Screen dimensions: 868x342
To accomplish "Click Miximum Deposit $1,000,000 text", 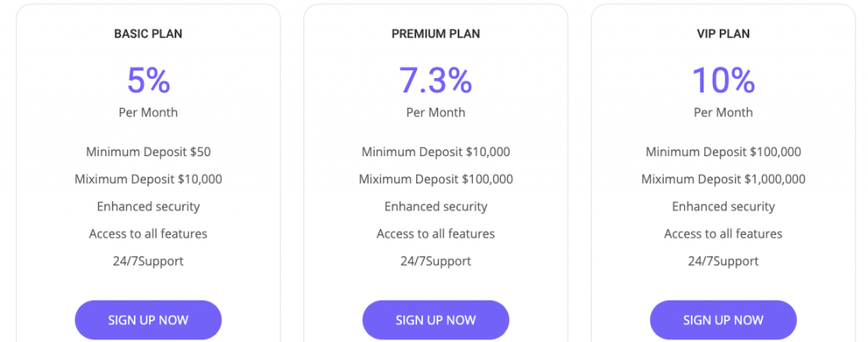I will point(724,179).
